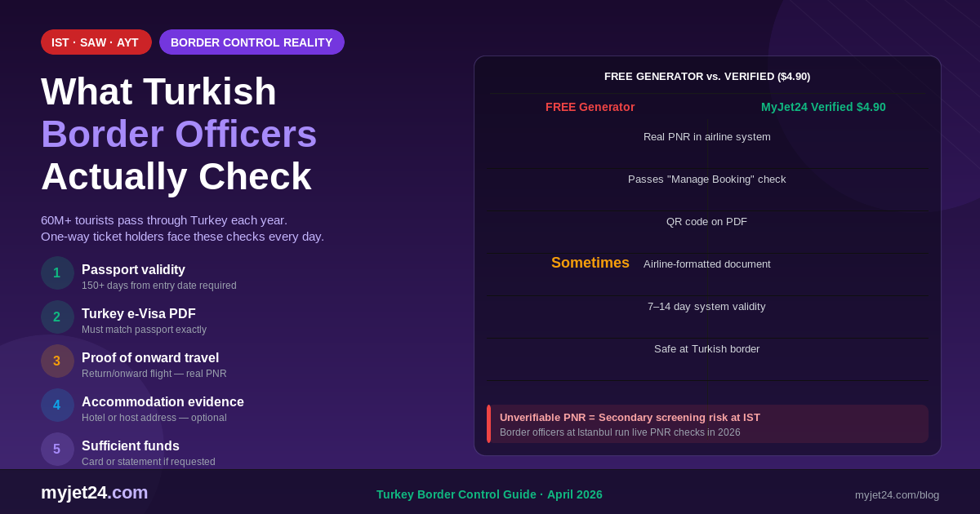Viewport: 980px width, 514px height.
Task: Click the Unverifiable PNR warning box
Action: 707,424
